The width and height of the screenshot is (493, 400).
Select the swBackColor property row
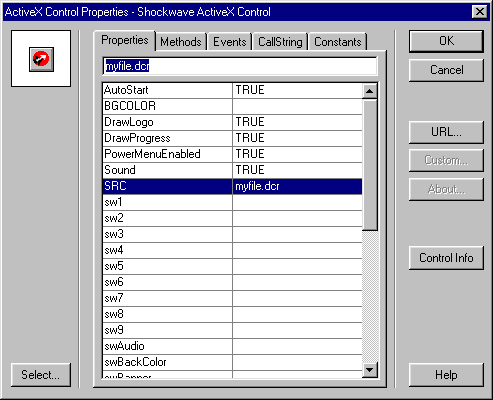click(x=232, y=362)
